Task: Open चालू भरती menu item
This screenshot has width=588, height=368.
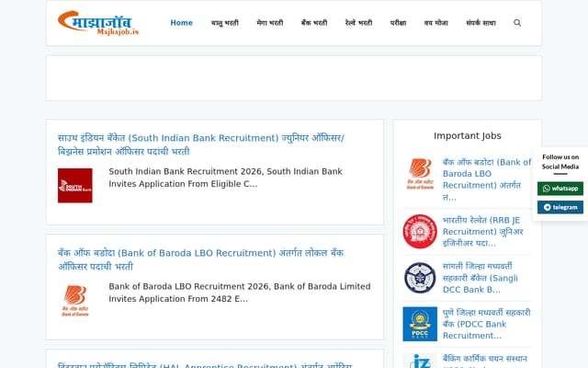Action: (224, 23)
